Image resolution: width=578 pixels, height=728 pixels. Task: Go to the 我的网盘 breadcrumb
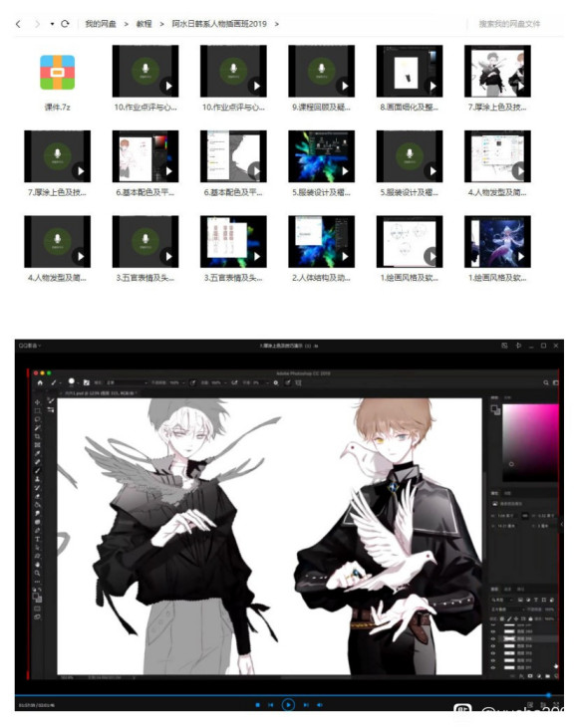point(101,24)
